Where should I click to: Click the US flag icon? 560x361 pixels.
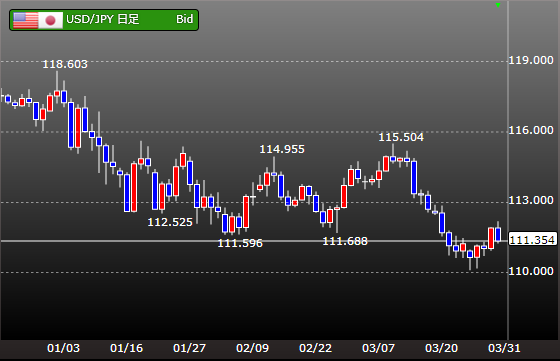click(25, 20)
